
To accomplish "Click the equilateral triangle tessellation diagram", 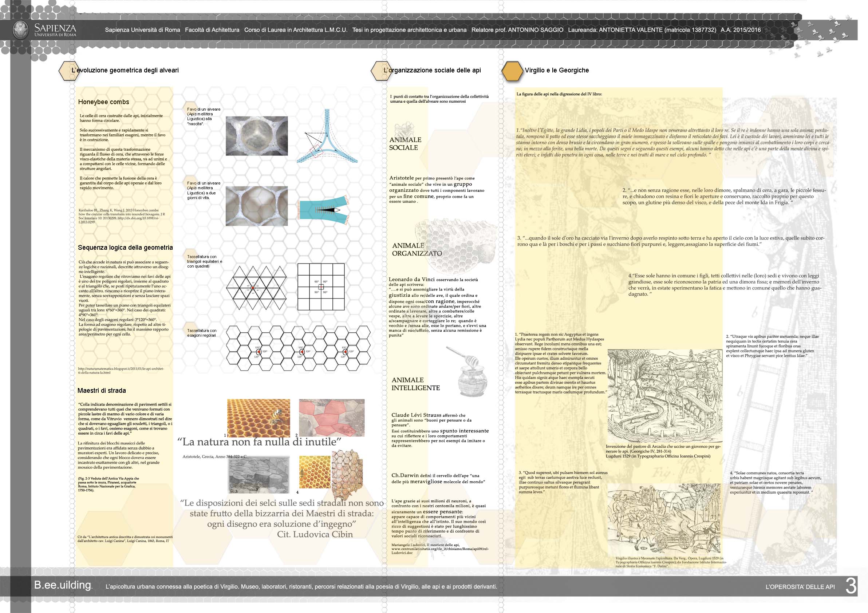I will [x=256, y=288].
